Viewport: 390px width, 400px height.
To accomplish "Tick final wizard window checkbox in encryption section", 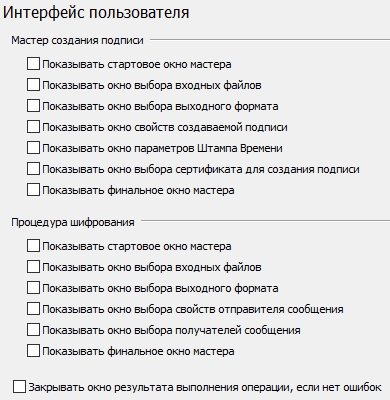I will 33,351.
